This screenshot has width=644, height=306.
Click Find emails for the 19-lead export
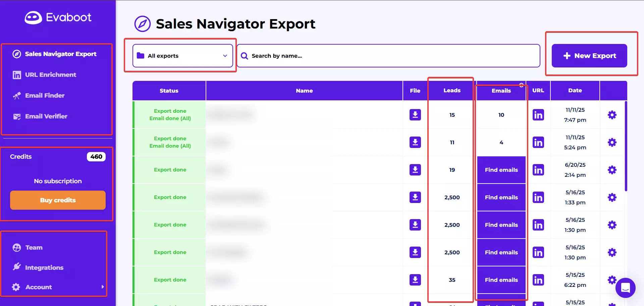[501, 170]
